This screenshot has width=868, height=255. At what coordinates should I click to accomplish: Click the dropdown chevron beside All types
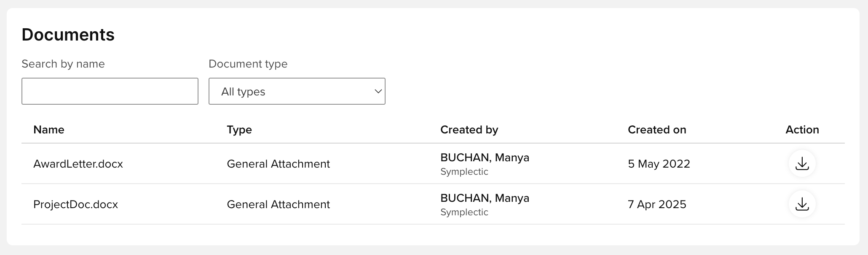coord(378,91)
